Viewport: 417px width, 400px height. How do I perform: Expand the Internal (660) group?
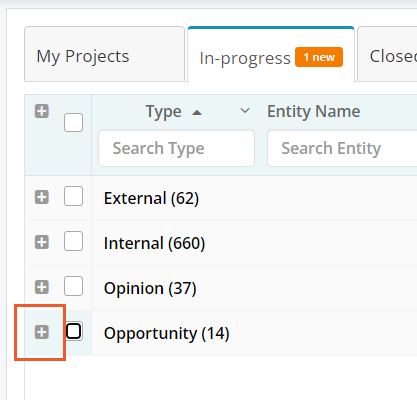pos(42,242)
